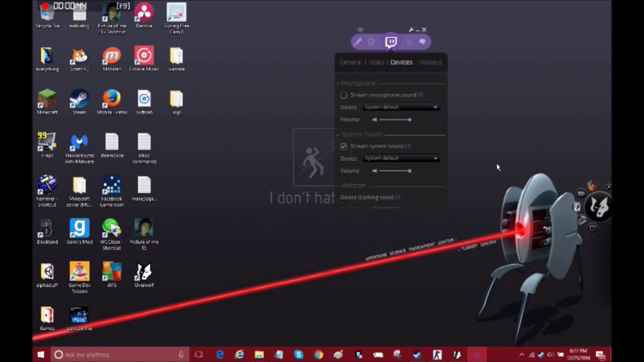Select the Malwarebytes Anti-Malware desktop icon
Image resolution: width=644 pixels, height=362 pixels.
(x=79, y=148)
